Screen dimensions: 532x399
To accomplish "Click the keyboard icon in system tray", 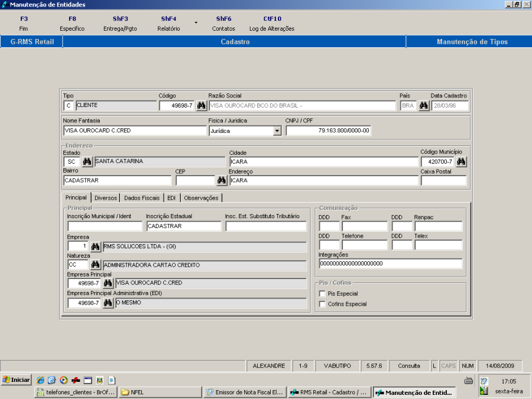I will click(469, 381).
